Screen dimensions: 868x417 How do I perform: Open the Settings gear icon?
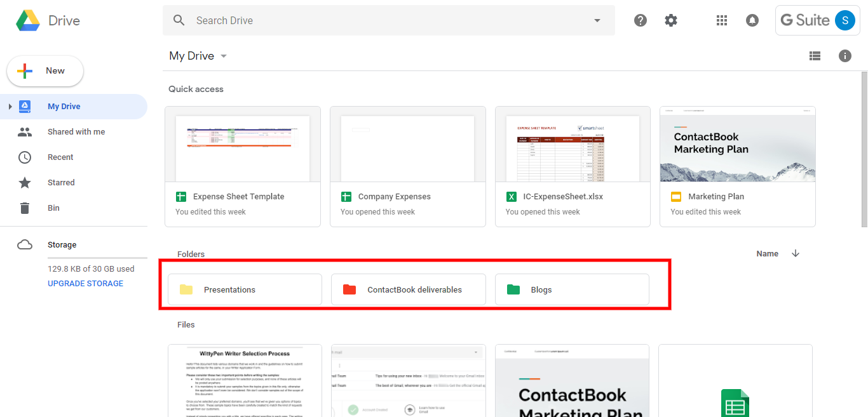pyautogui.click(x=671, y=20)
